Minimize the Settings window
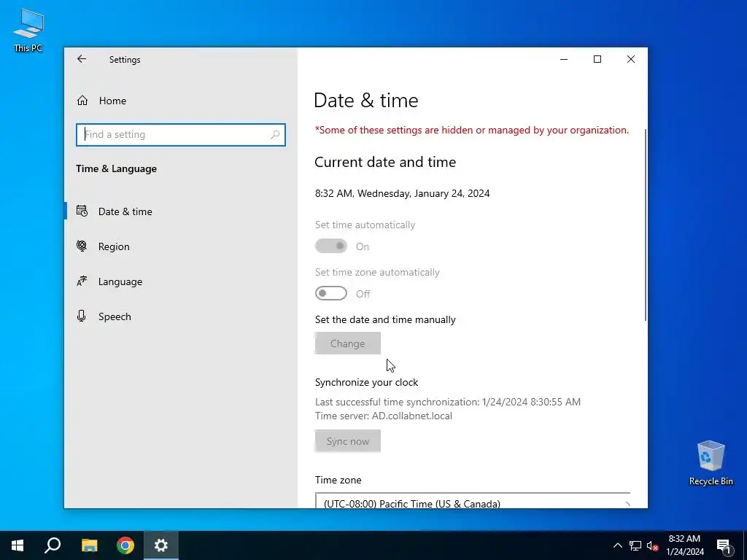The image size is (747, 560). tap(564, 59)
